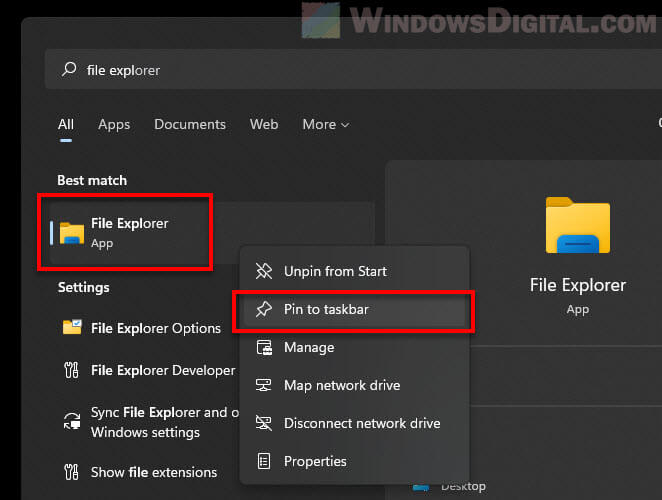The height and width of the screenshot is (500, 662).
Task: Click the File Explorer Options folder icon
Action: point(72,327)
